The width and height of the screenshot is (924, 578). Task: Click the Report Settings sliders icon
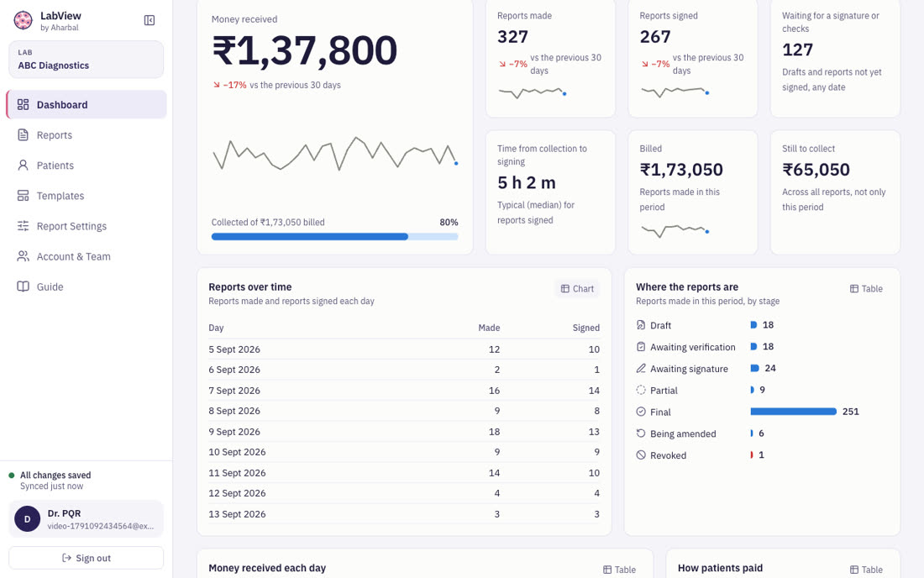tap(23, 226)
